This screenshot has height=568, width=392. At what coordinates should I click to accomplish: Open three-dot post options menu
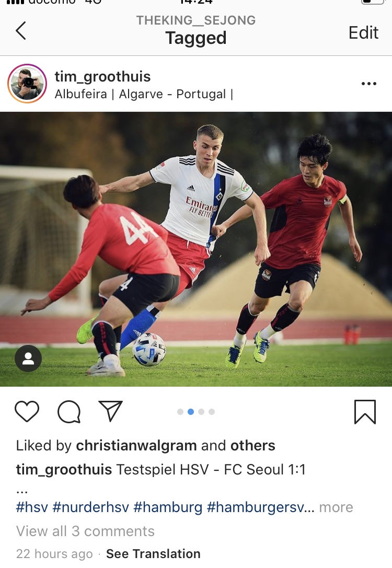point(369,84)
